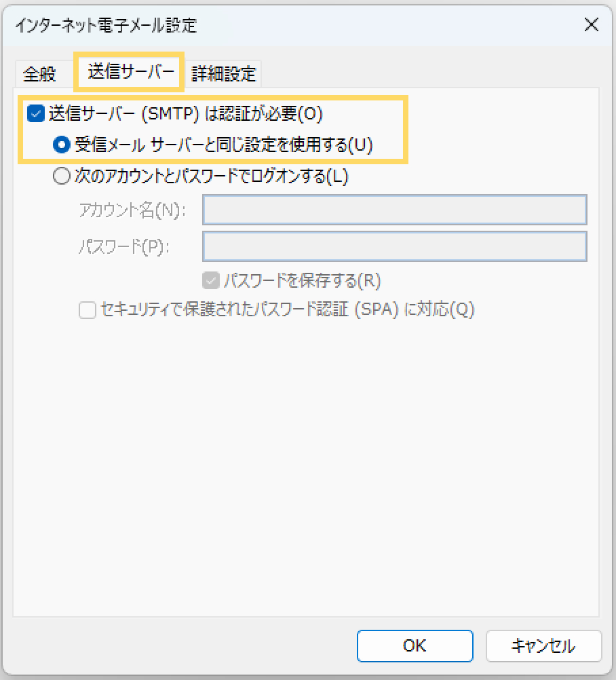Uncheck the SMTP 認証が必要 checkbox box
616x680 pixels.
[36, 113]
